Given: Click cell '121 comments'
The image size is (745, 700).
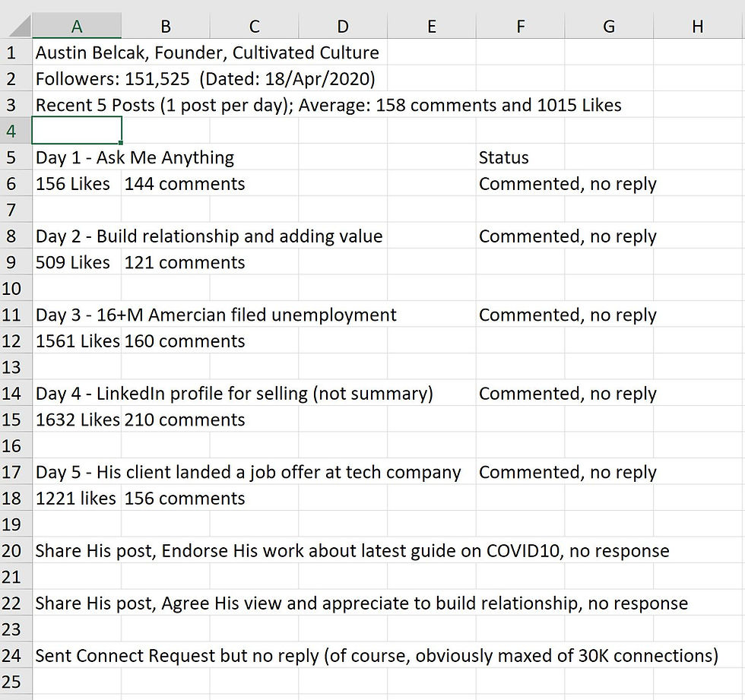Looking at the screenshot, I should (184, 262).
